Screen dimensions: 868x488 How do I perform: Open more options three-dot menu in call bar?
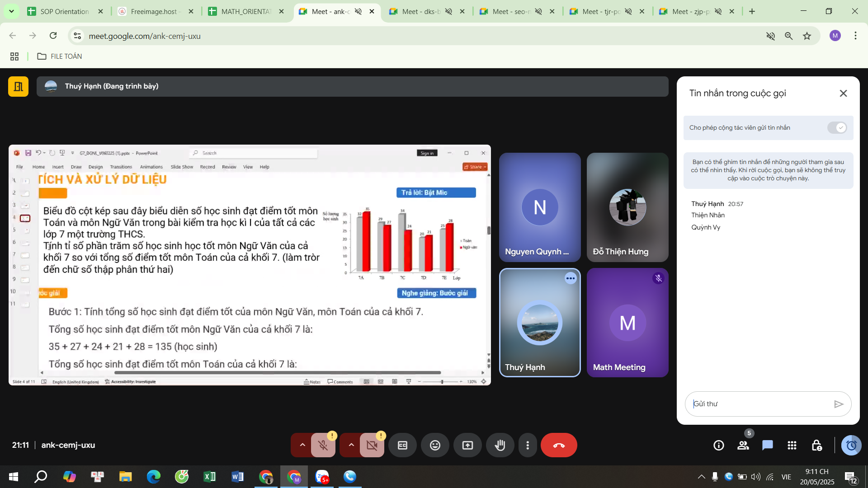(x=528, y=446)
